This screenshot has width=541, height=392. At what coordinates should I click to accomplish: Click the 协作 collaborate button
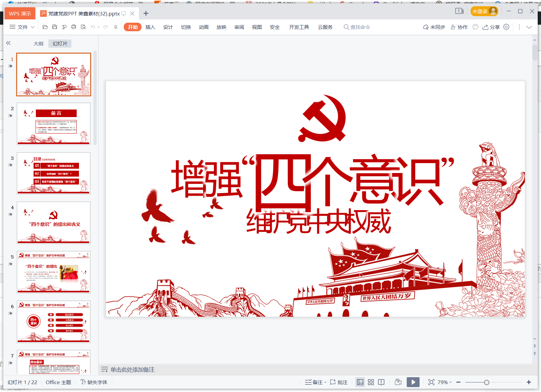[x=459, y=27]
